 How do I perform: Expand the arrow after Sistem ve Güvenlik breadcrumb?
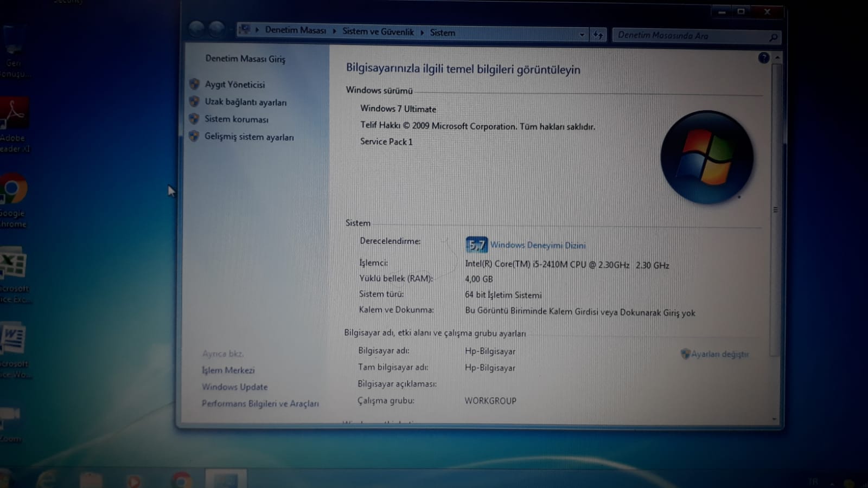(x=422, y=33)
